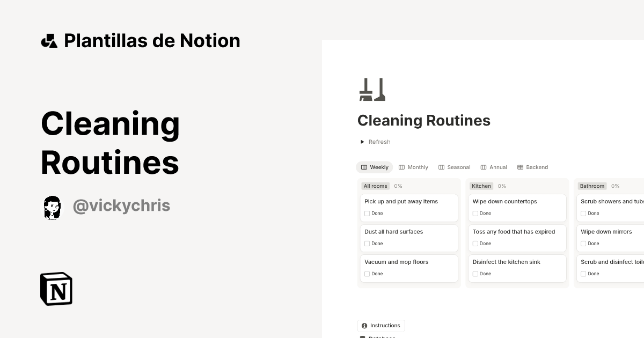Mark Wipe down countertops as Done
This screenshot has height=338, width=644.
pyautogui.click(x=475, y=213)
